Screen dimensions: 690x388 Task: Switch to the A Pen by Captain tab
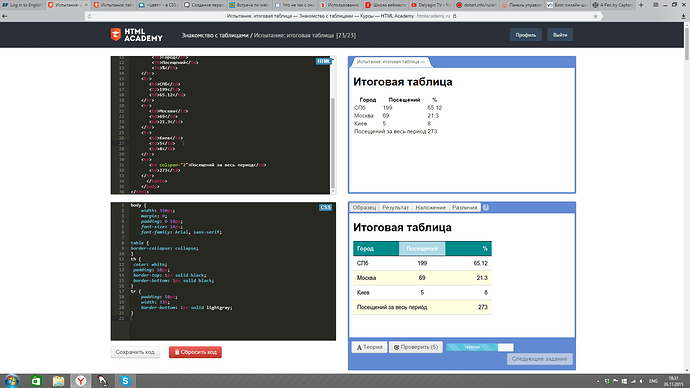[612, 5]
